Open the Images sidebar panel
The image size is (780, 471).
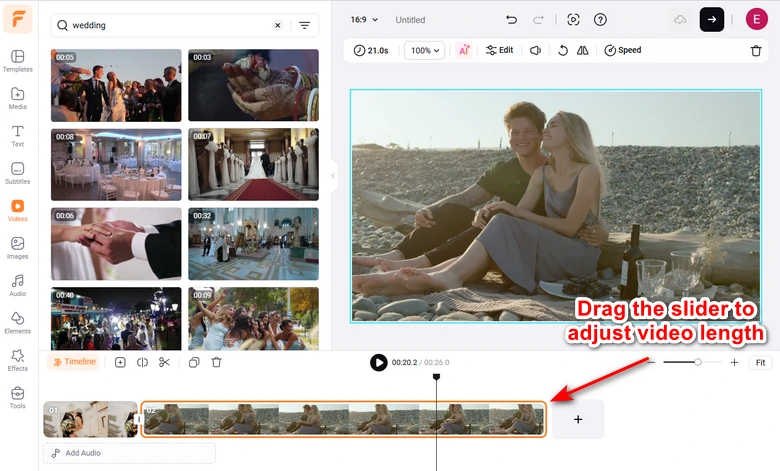coord(17,248)
